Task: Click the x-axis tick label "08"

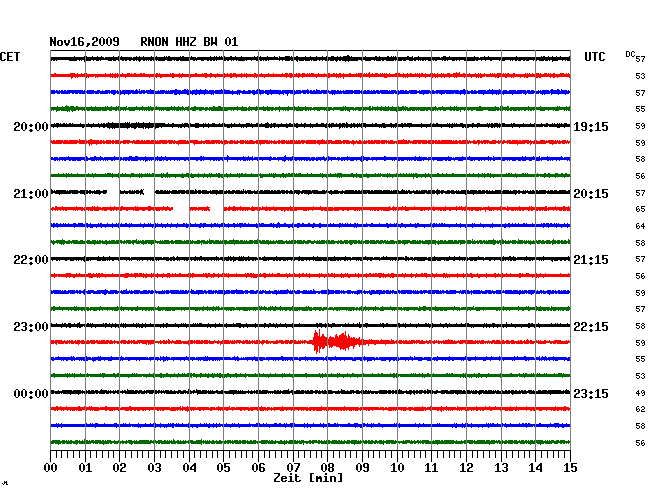Action: (x=327, y=468)
